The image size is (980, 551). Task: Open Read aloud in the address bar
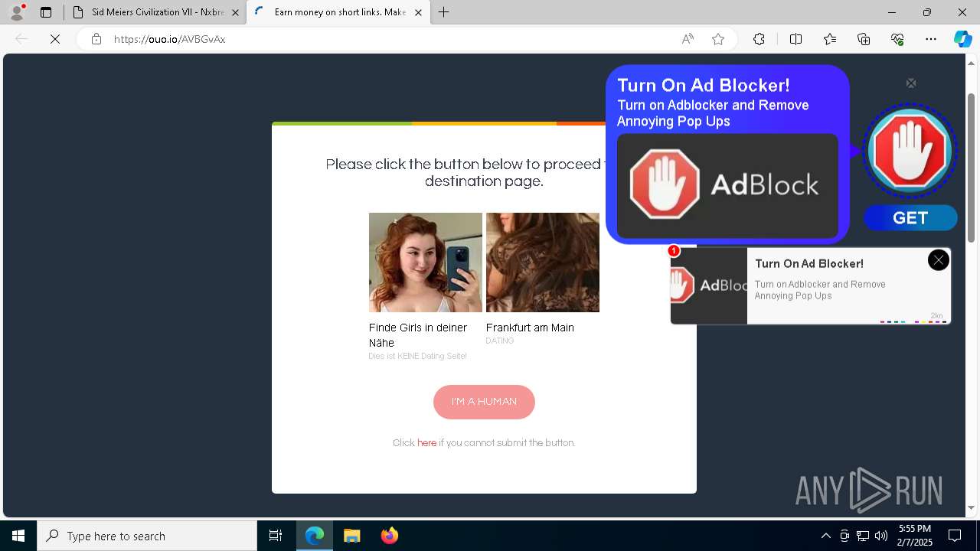click(x=688, y=39)
